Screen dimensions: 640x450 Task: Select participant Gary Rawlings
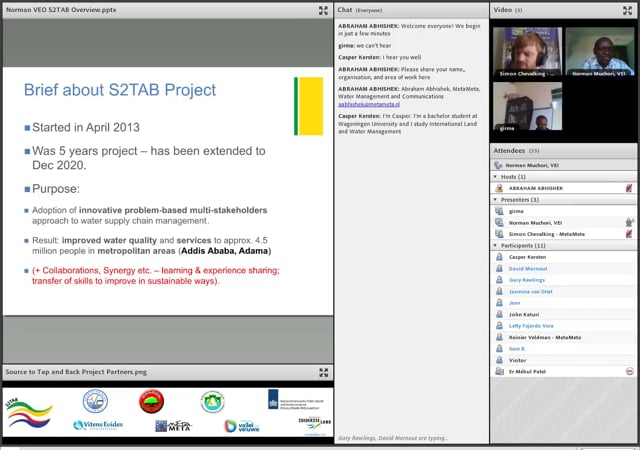[x=563, y=280]
